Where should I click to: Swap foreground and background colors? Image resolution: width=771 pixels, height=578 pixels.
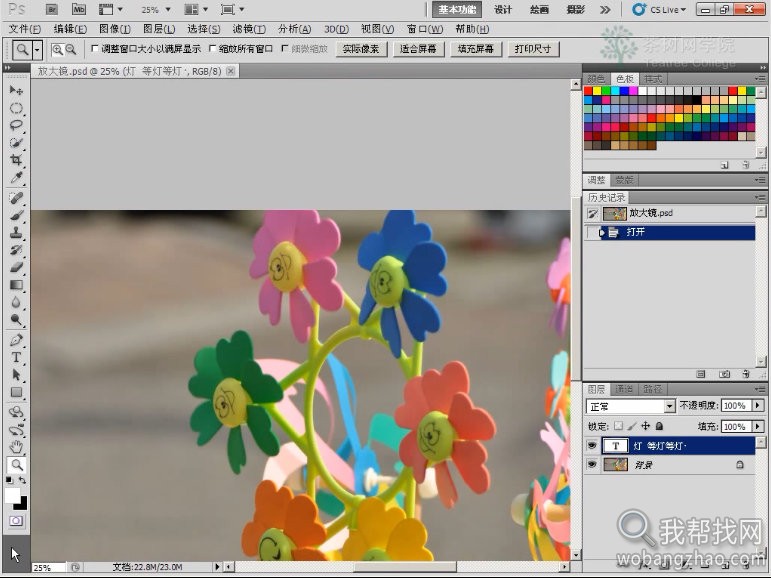tap(23, 480)
